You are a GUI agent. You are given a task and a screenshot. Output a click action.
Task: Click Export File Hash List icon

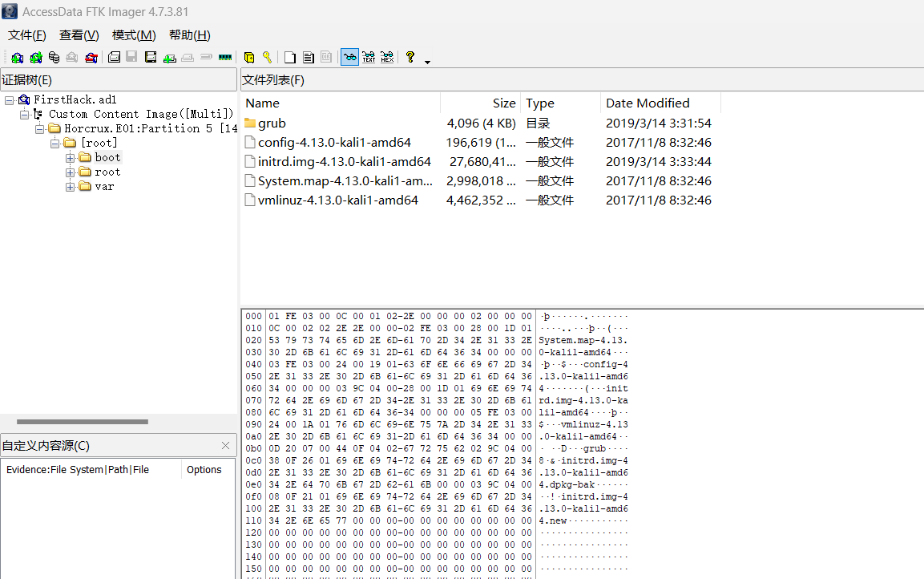coord(309,57)
